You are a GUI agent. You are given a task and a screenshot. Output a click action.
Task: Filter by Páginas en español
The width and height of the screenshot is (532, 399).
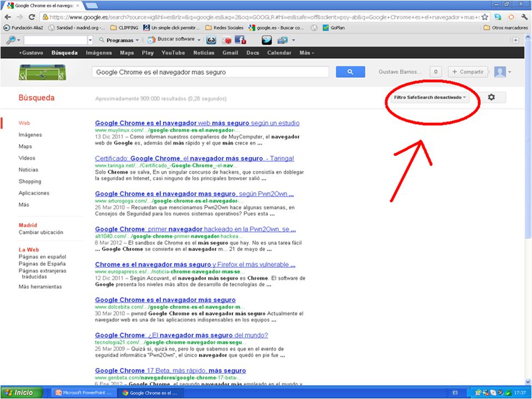pos(43,257)
